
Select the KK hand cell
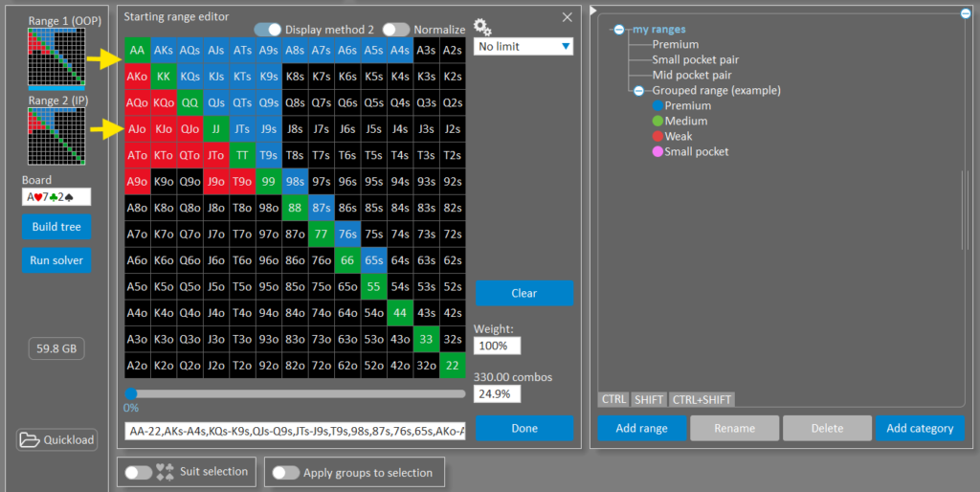(163, 77)
